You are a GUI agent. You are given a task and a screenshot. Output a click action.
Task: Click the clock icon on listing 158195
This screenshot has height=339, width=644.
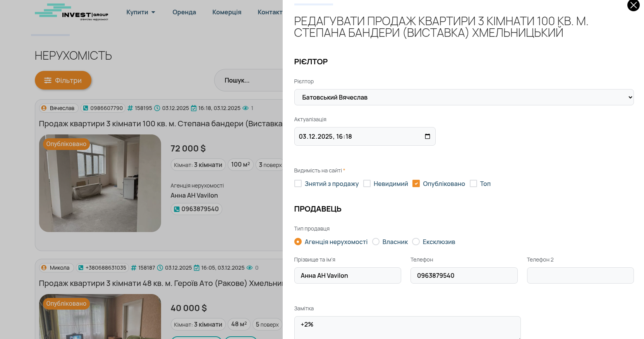point(157,108)
